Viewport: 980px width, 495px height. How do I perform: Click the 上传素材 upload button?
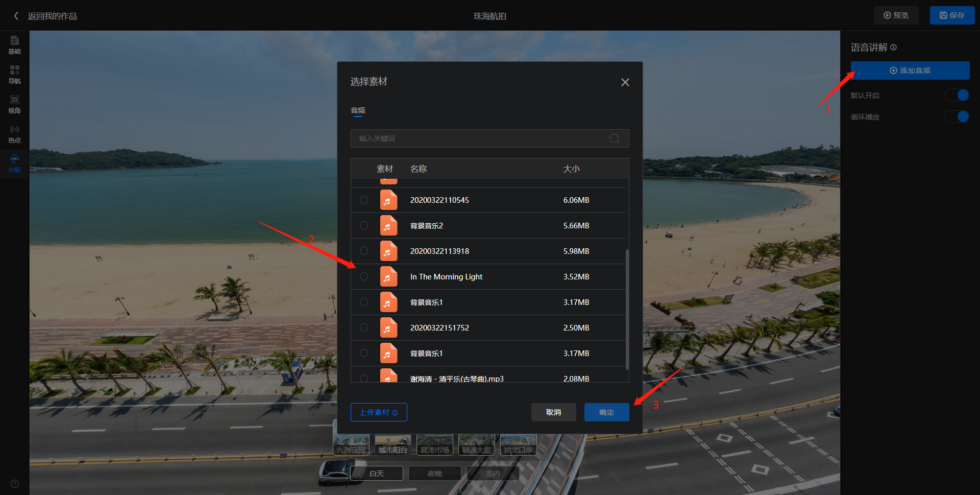point(378,412)
